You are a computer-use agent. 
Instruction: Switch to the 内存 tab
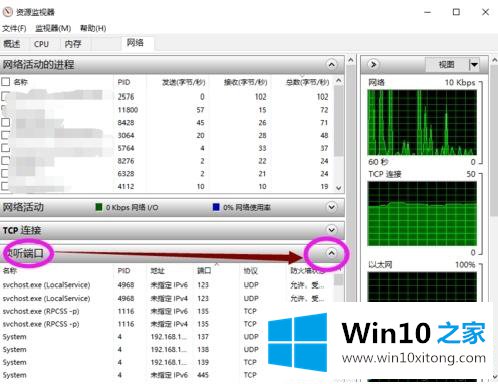pos(73,44)
